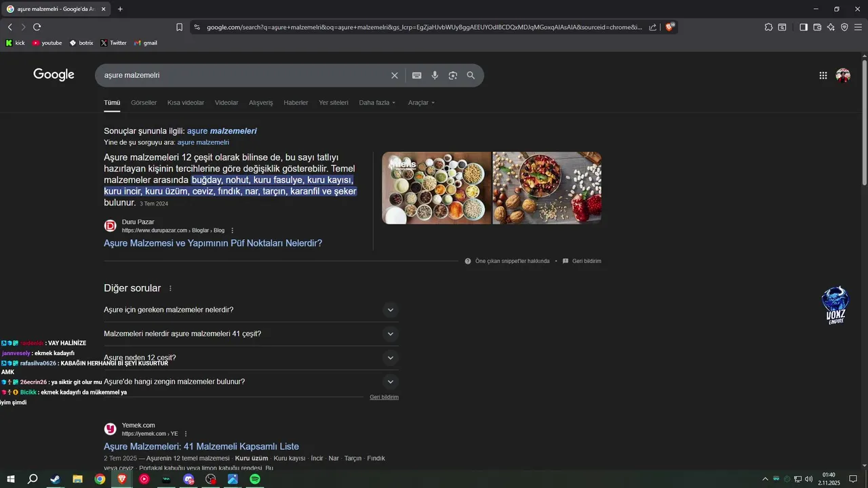Open the Google apps grid

pos(823,75)
